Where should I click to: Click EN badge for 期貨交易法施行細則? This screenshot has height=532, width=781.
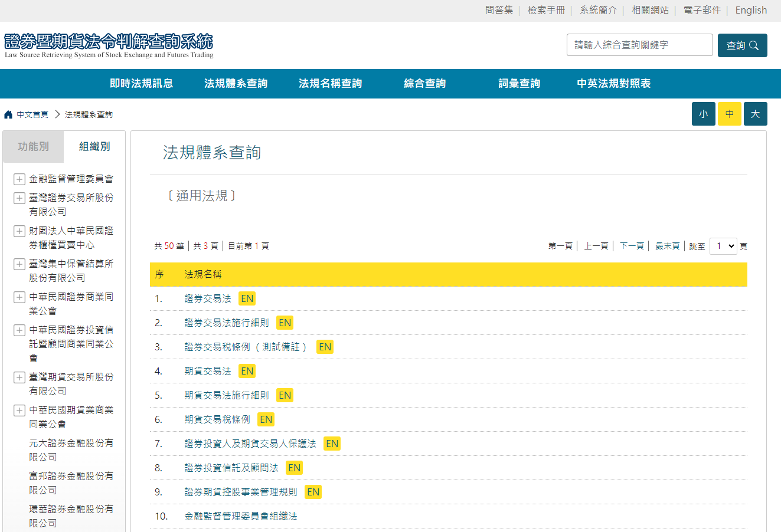click(x=285, y=395)
